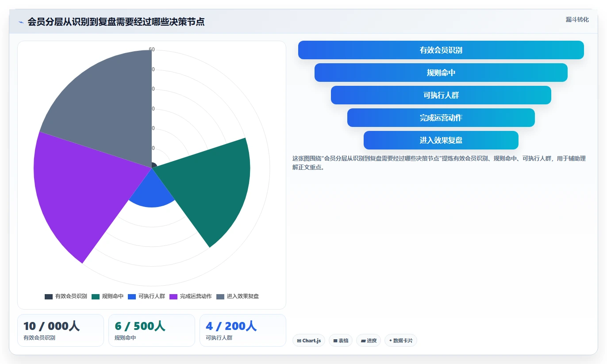Click the page title 会员分层从识别到复盘

pyautogui.click(x=116, y=22)
